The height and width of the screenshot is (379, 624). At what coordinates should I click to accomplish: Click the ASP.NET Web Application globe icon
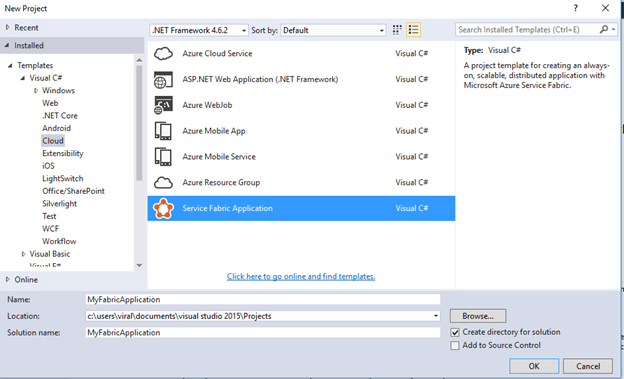coord(163,80)
